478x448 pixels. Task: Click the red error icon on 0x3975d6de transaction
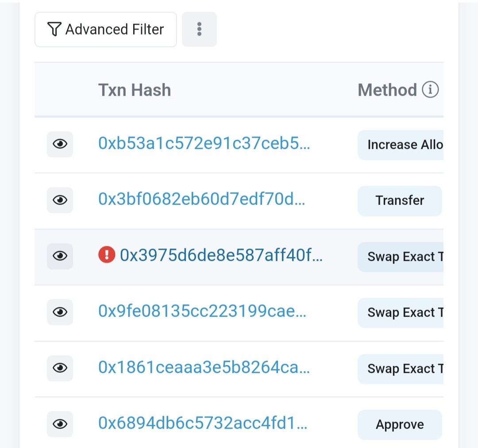(107, 255)
